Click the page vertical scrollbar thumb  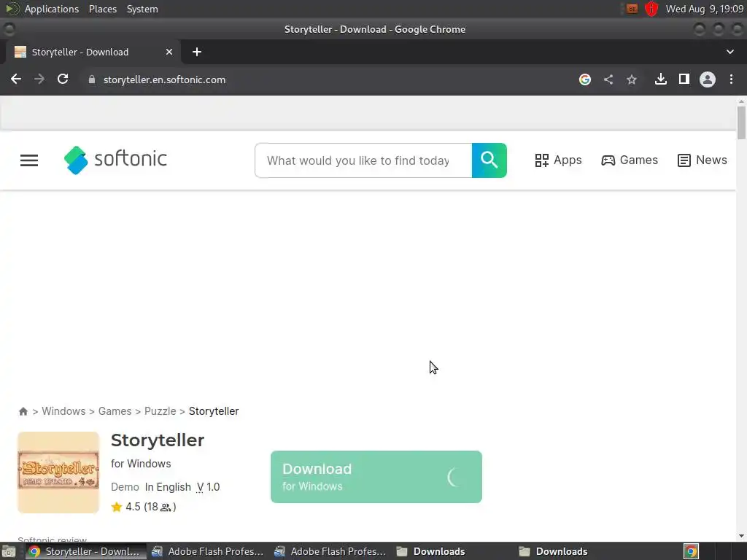[741, 122]
